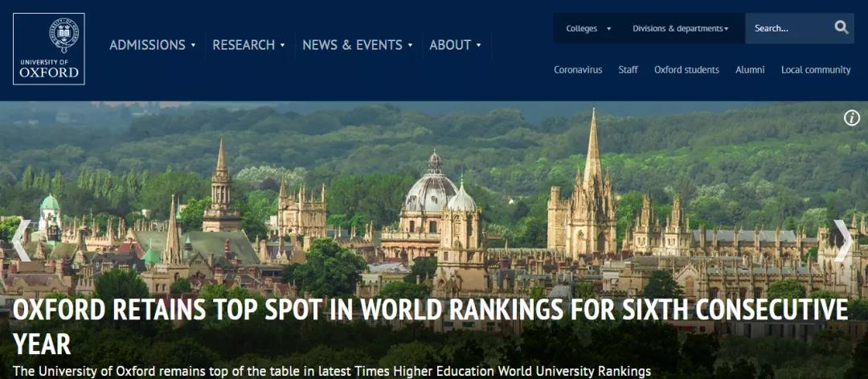Go to the Staff page
The height and width of the screenshot is (379, 868).
628,70
